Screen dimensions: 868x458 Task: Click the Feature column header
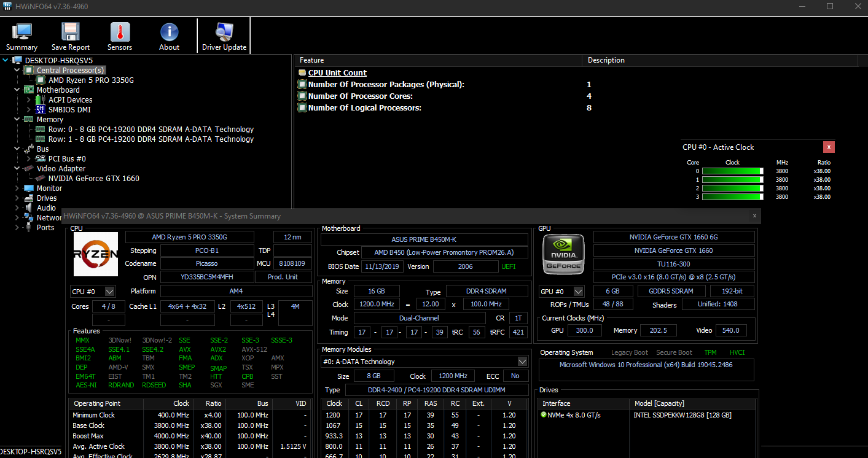[x=313, y=60]
